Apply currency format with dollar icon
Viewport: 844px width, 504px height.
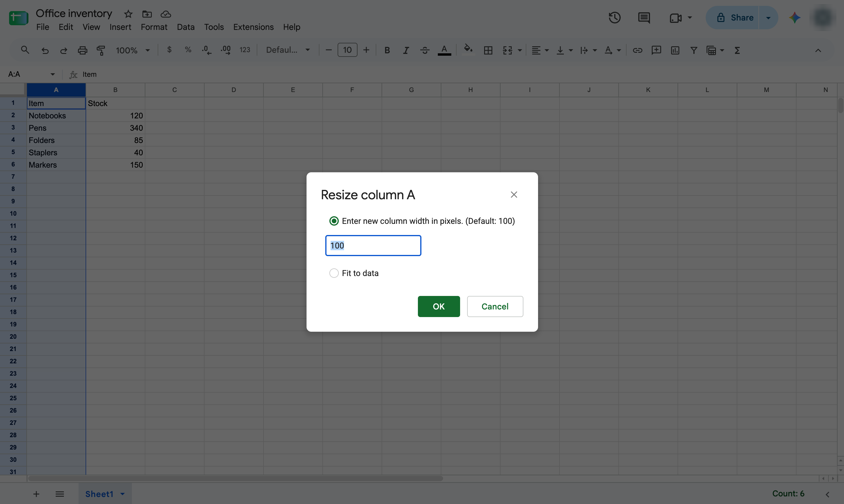[169, 50]
